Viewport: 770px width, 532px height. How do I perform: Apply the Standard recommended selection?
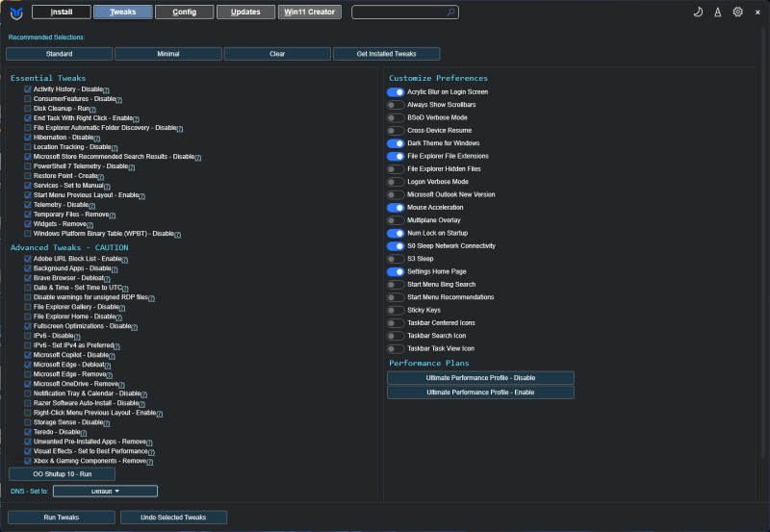point(59,54)
